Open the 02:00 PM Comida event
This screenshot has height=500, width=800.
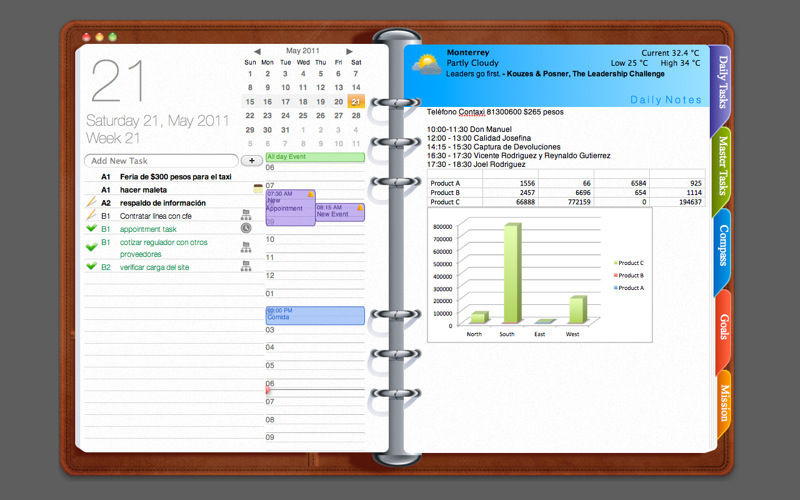(315, 315)
